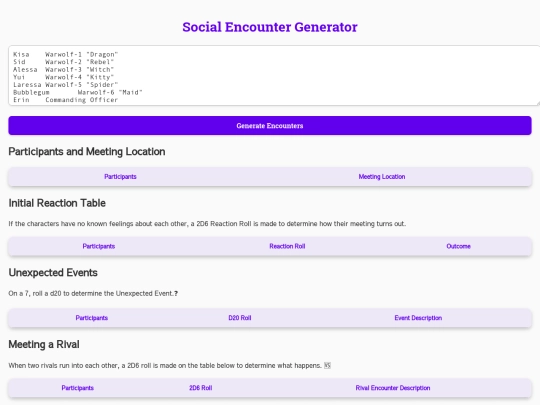Click the Reaction Roll column header
The image size is (540, 405).
tap(287, 246)
